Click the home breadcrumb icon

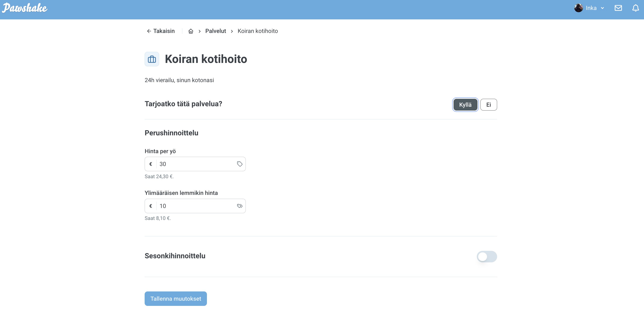tap(191, 31)
